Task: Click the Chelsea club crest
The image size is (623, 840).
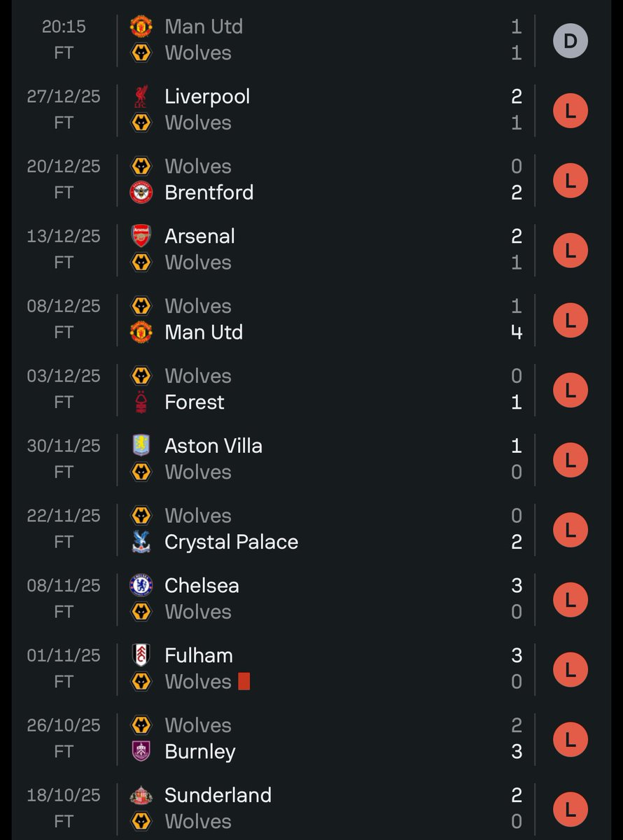Action: click(x=141, y=586)
